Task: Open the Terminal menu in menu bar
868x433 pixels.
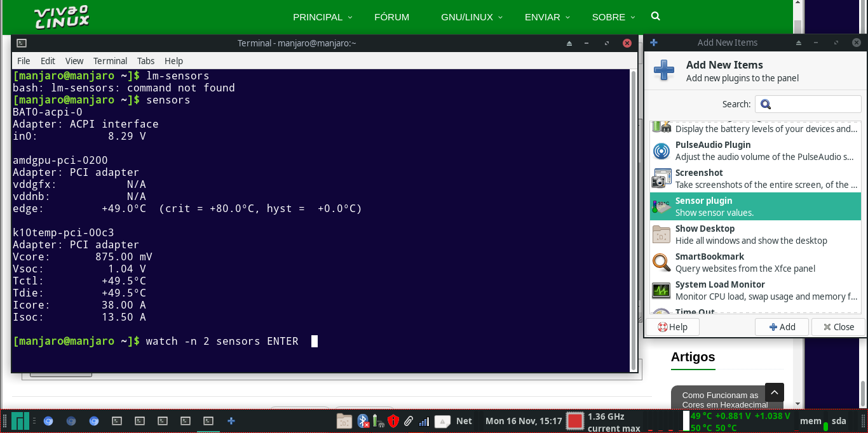Action: (110, 61)
